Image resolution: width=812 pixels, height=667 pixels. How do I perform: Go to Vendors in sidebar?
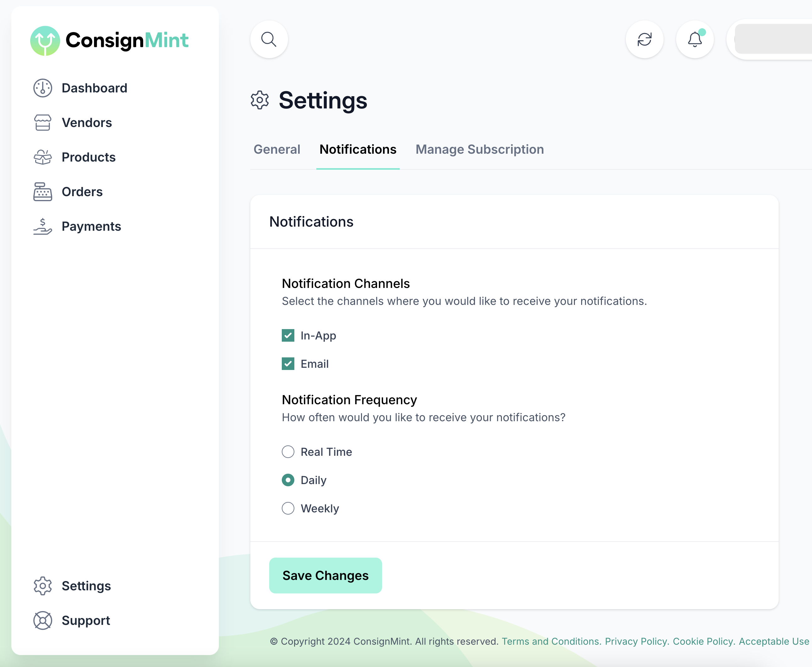86,123
